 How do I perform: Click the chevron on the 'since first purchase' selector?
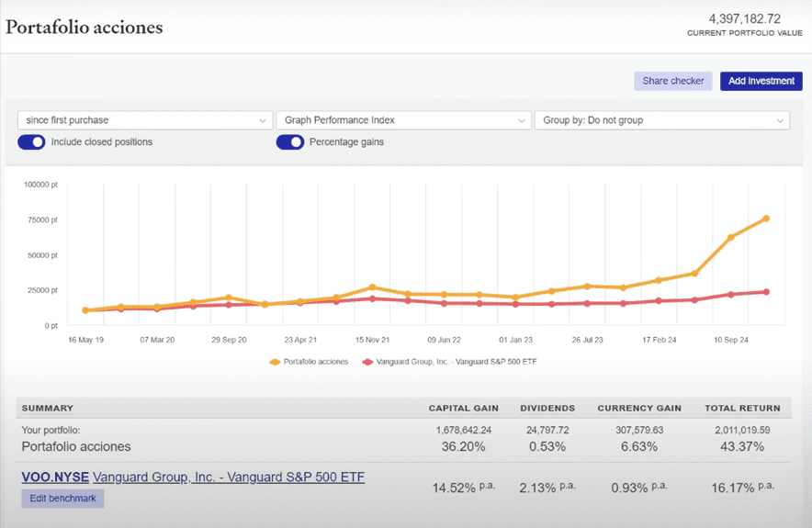(x=263, y=120)
